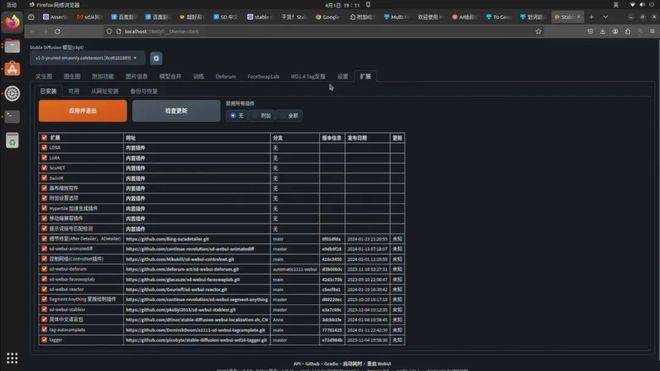This screenshot has width=660, height=371.
Task: Launch Ubuntu Software from the dock
Action: (12, 69)
